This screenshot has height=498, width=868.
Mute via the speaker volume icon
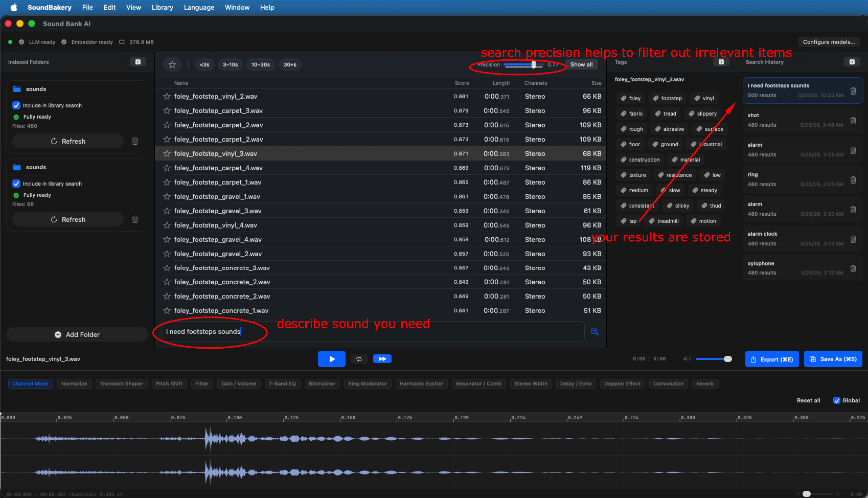687,359
